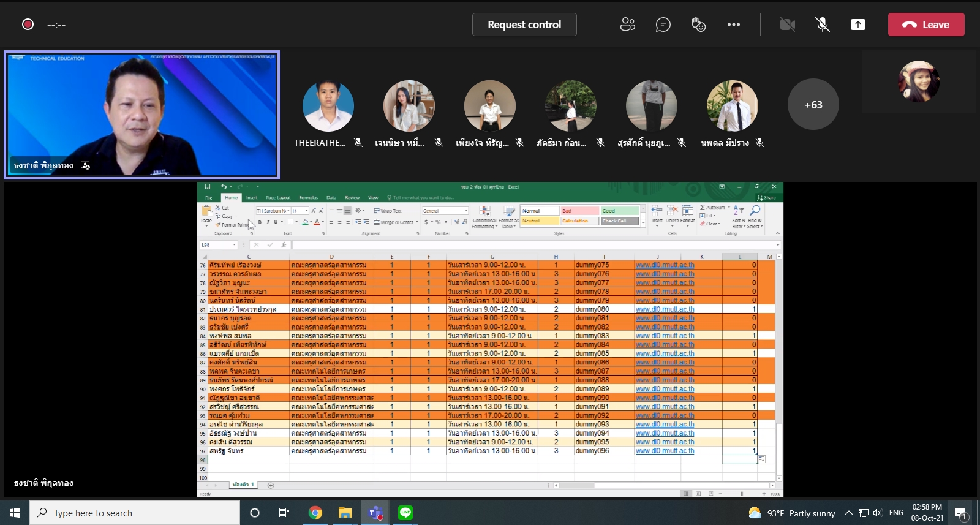Leave the meeting

click(x=926, y=25)
